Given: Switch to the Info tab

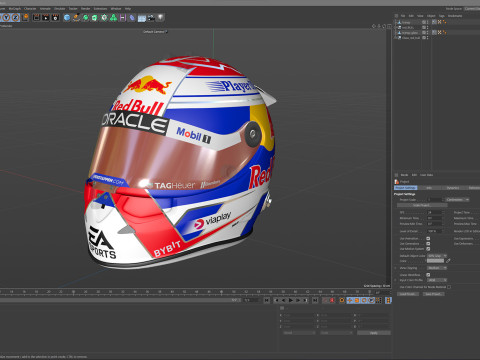Looking at the screenshot, I should click(429, 188).
